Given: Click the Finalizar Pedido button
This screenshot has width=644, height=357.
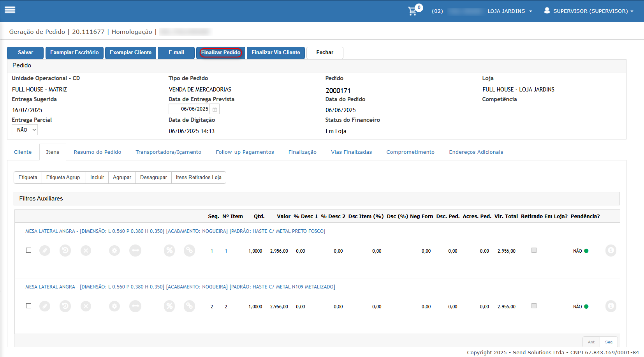Looking at the screenshot, I should pyautogui.click(x=221, y=53).
